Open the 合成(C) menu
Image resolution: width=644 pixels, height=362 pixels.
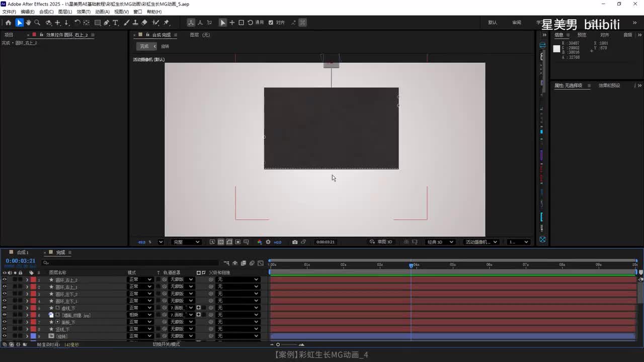click(x=46, y=12)
